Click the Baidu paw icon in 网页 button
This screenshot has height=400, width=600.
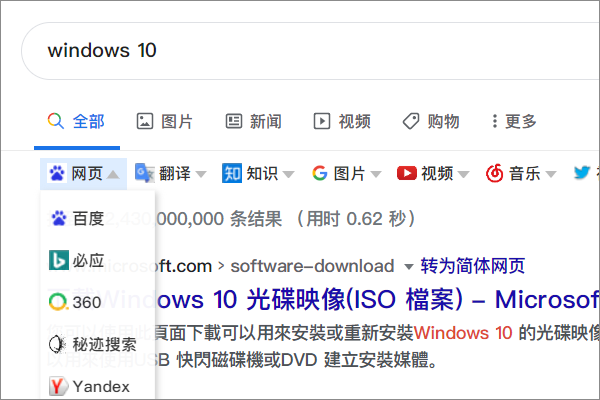tap(57, 173)
